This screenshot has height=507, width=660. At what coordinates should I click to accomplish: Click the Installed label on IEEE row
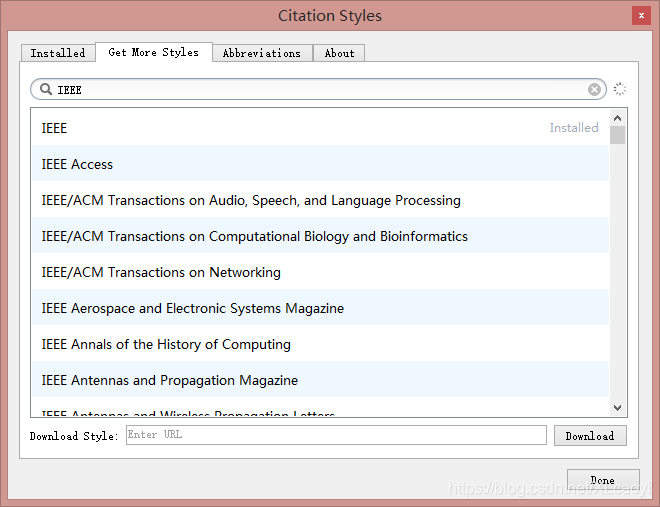574,127
